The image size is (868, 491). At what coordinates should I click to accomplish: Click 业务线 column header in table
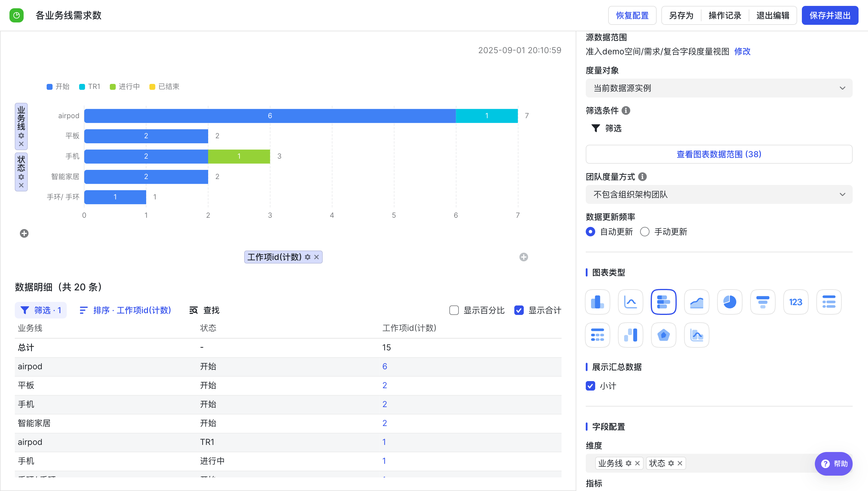click(x=30, y=328)
